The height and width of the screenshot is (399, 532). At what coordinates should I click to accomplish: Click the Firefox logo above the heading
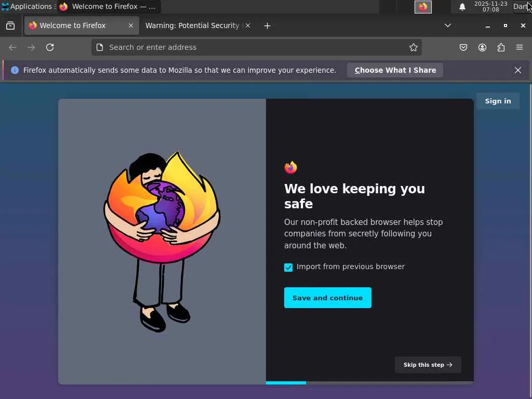291,167
